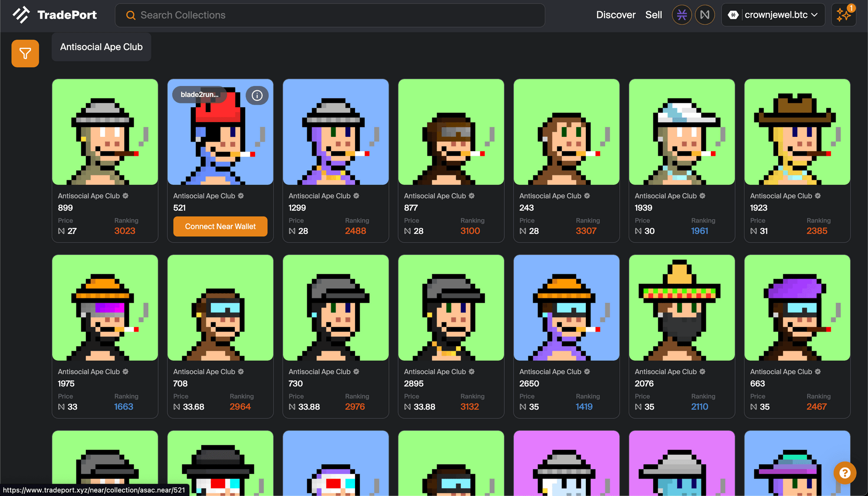Click info icon on ape 521 card
Screen dimensions: 868x496
point(257,95)
